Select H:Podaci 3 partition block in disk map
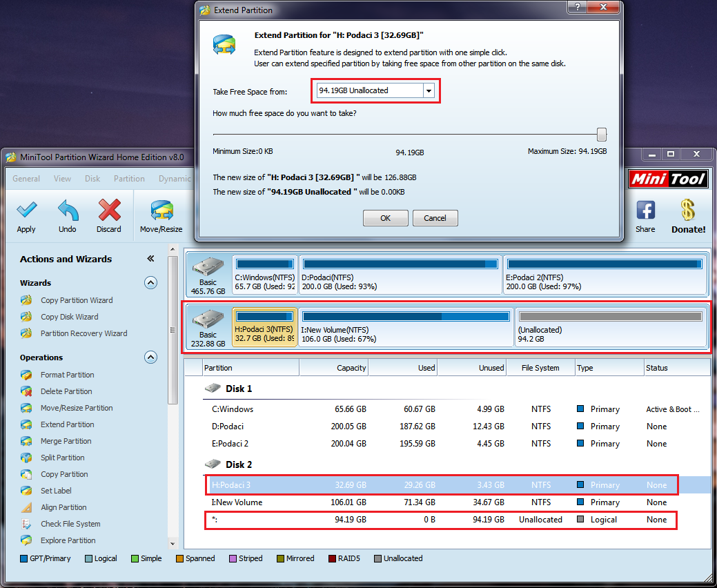 (x=265, y=327)
